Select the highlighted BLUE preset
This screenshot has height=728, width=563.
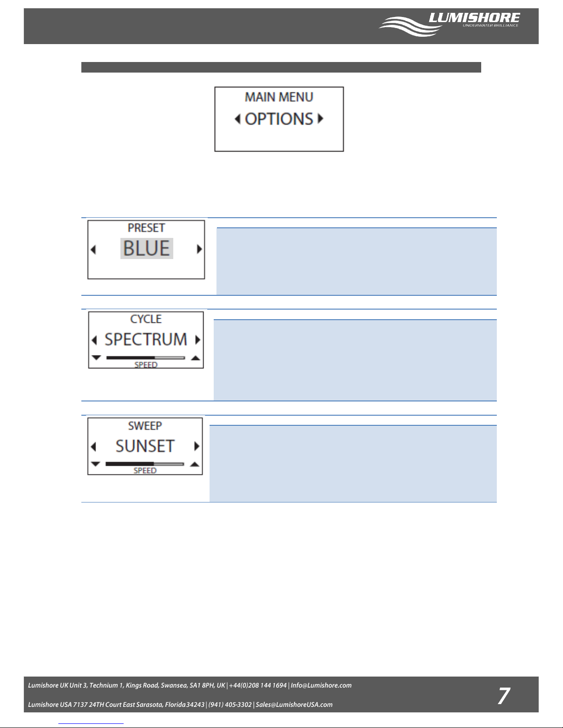click(x=147, y=248)
